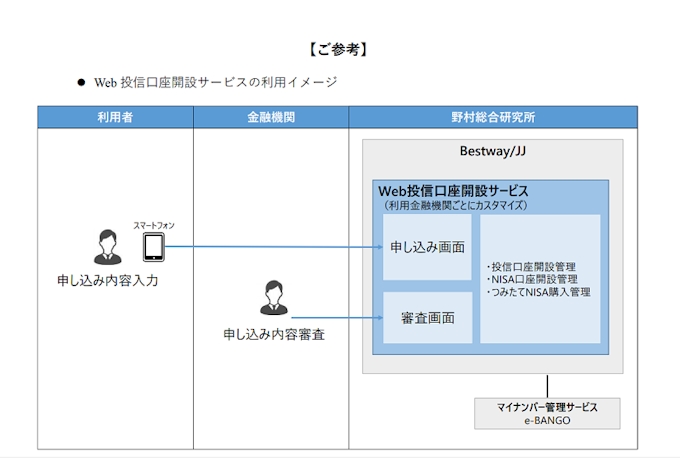The image size is (680, 458).
Task: Select the 野村総合研究所 column header
Action: point(493,117)
